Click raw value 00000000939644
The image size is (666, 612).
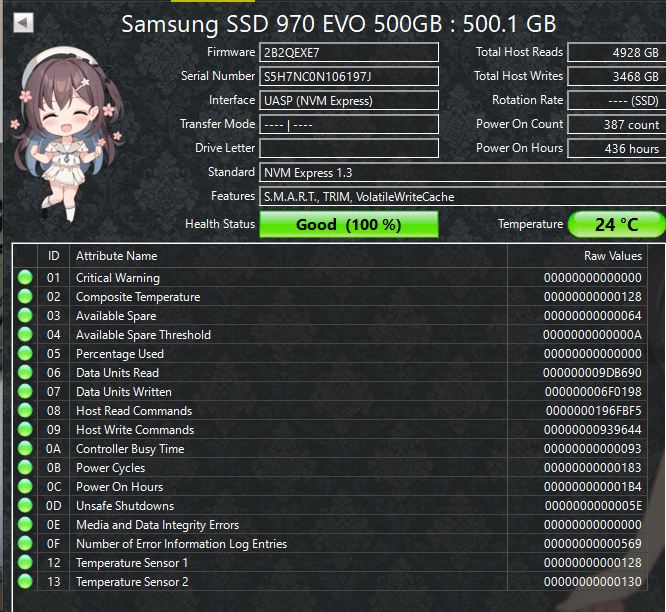click(593, 430)
